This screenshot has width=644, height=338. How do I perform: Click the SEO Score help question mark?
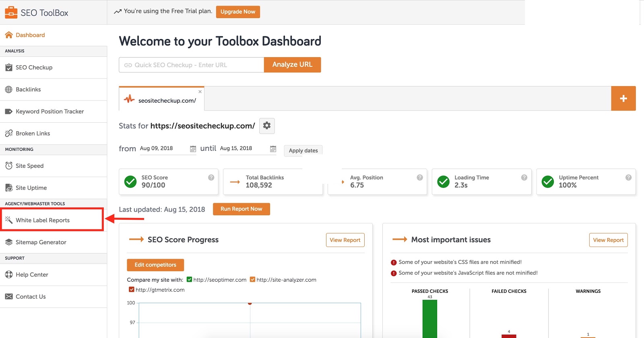tap(211, 177)
